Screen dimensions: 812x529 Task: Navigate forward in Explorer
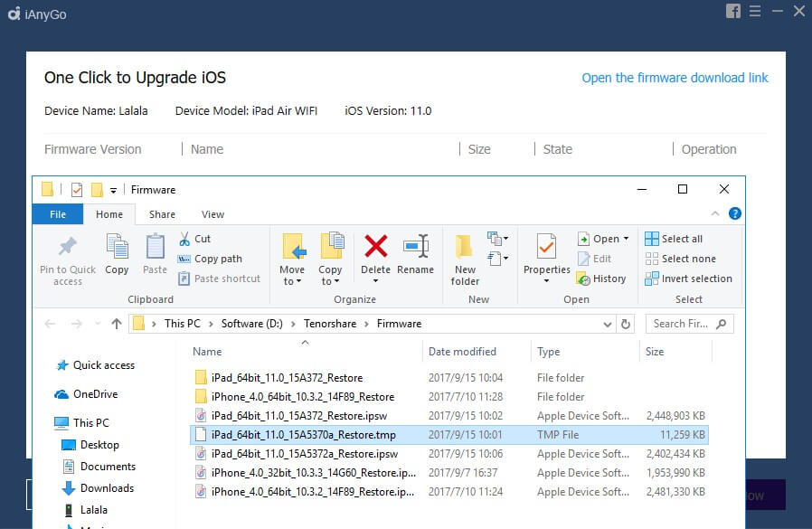(x=77, y=324)
